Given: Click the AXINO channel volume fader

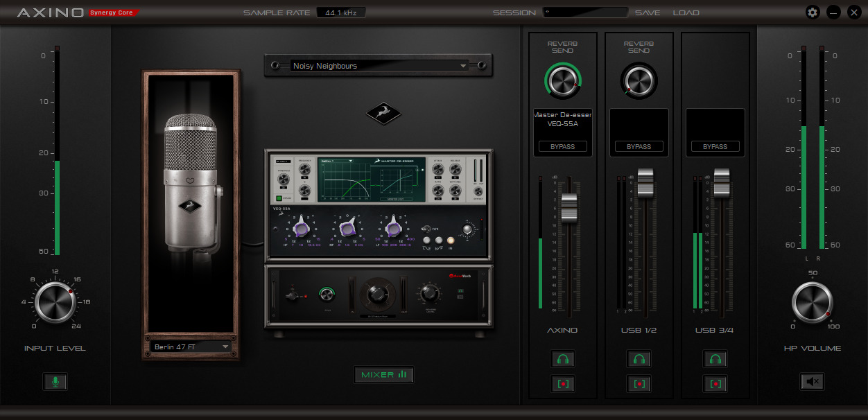Looking at the screenshot, I should pos(569,209).
